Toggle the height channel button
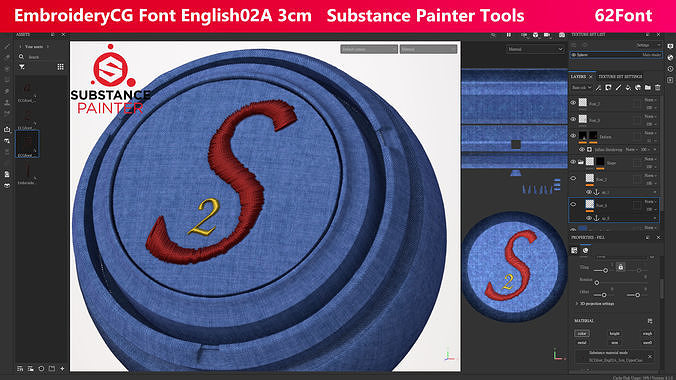 tap(615, 333)
